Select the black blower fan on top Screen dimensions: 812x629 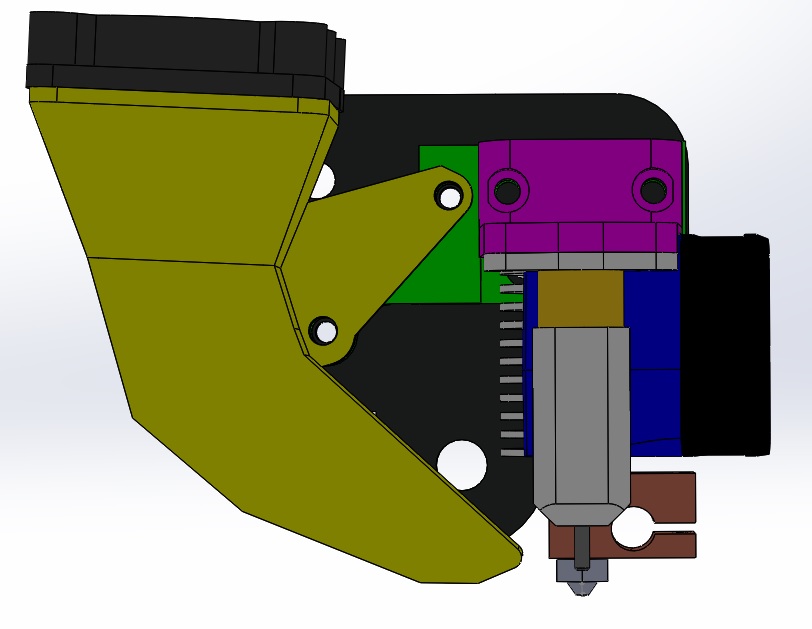[185, 60]
